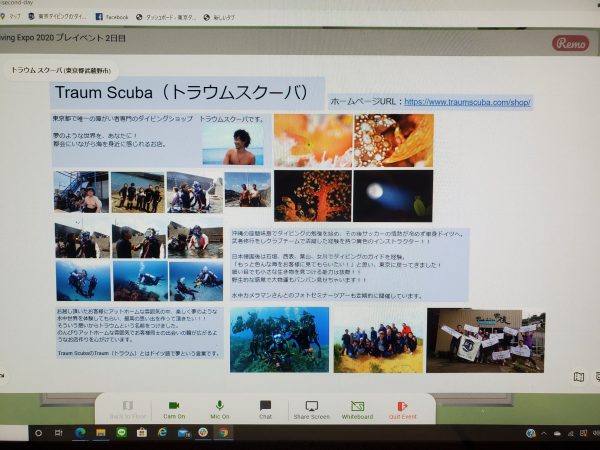Click the Remo logo button
This screenshot has height=450, width=600.
coord(569,43)
